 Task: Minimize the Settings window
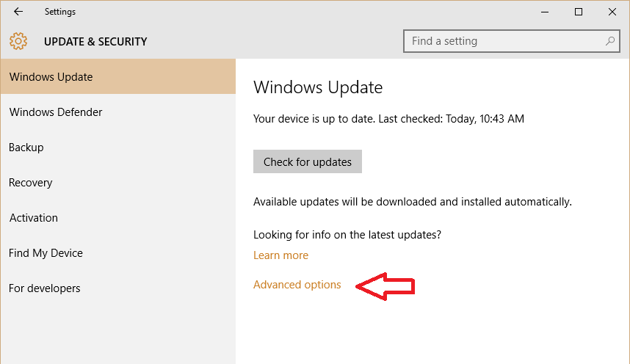pyautogui.click(x=545, y=12)
